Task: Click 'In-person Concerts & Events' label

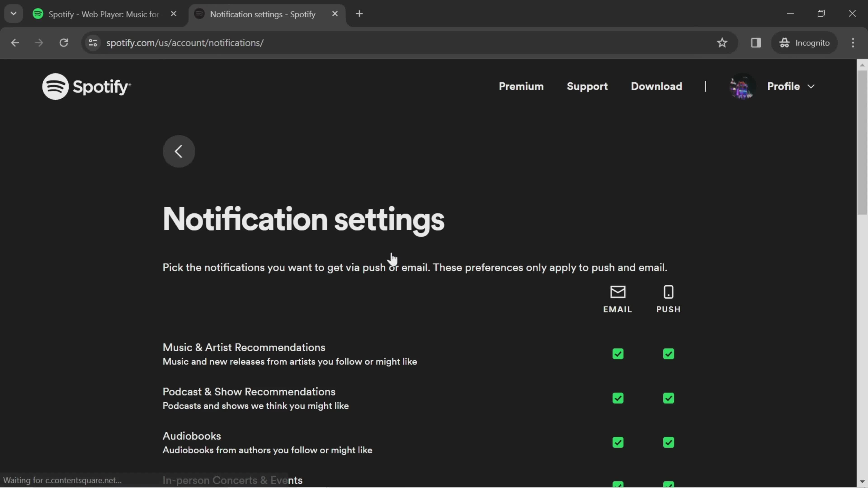Action: (233, 480)
